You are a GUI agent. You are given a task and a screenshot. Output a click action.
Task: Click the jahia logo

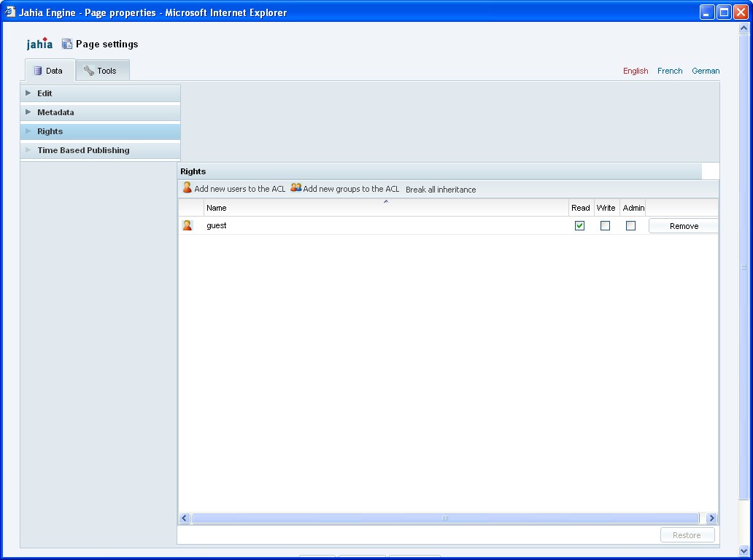coord(39,44)
